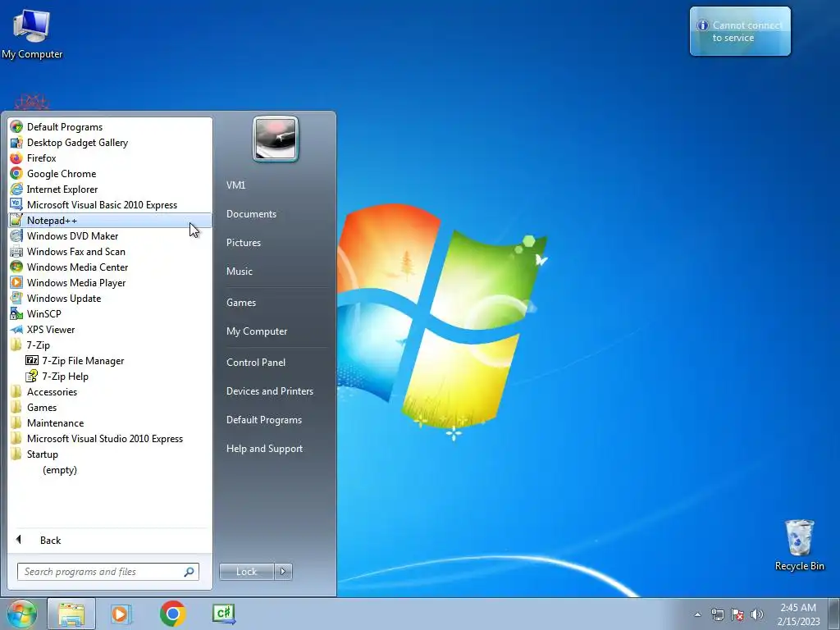Click the Lock button

coord(246,572)
